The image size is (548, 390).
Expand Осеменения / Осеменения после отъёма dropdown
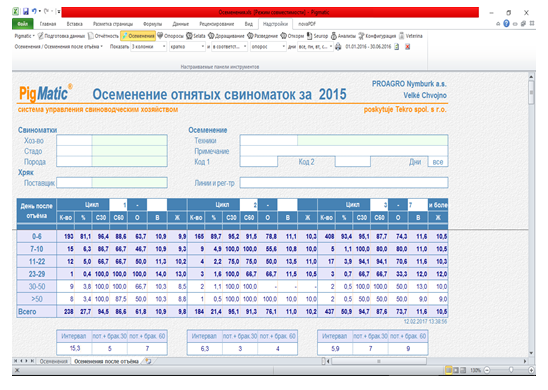click(x=58, y=46)
